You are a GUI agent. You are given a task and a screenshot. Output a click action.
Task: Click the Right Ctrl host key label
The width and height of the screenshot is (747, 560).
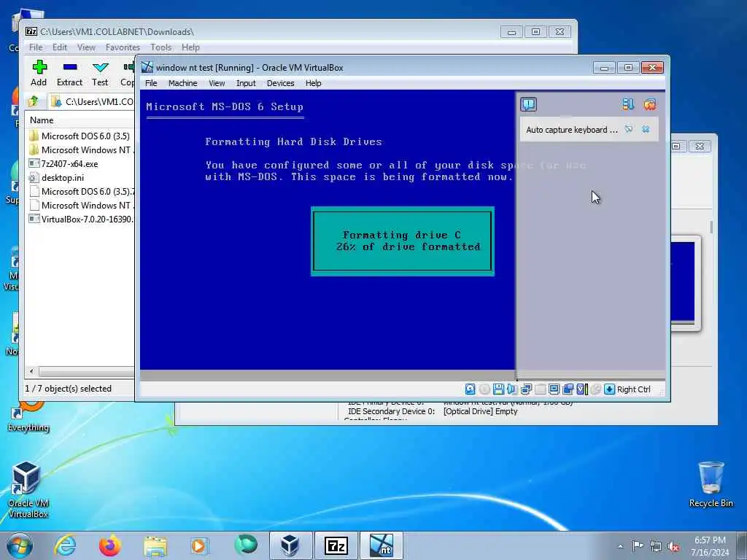click(x=634, y=389)
